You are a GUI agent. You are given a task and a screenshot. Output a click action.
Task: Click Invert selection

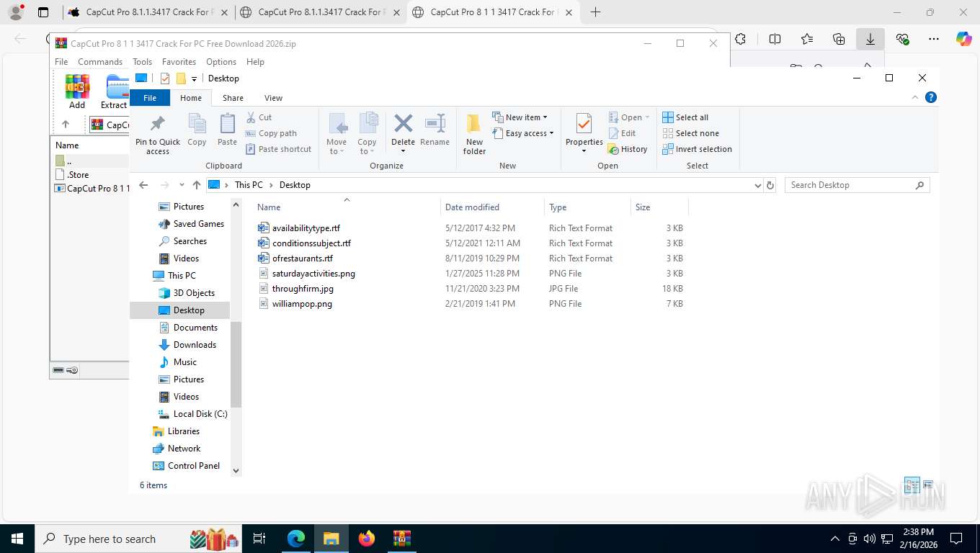coord(697,149)
